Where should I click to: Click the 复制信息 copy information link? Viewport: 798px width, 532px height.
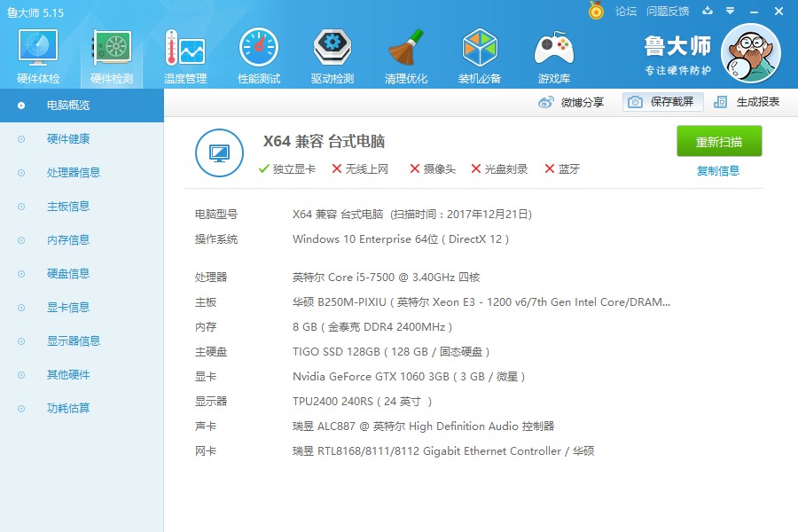(719, 170)
